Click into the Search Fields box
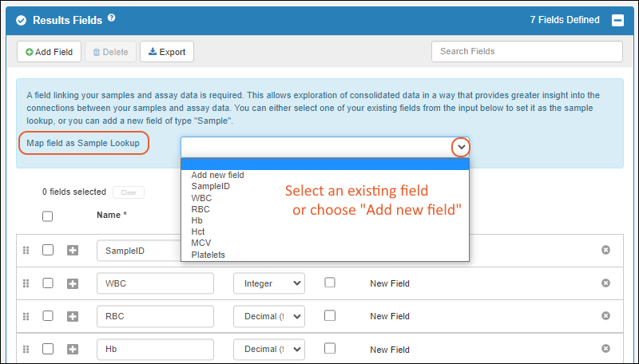639x364 pixels. click(x=526, y=52)
